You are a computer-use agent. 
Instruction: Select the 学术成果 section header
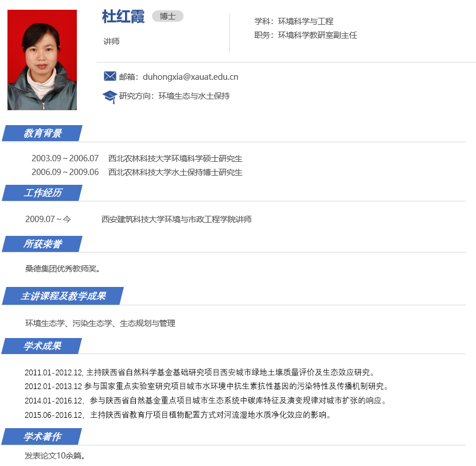(x=42, y=346)
